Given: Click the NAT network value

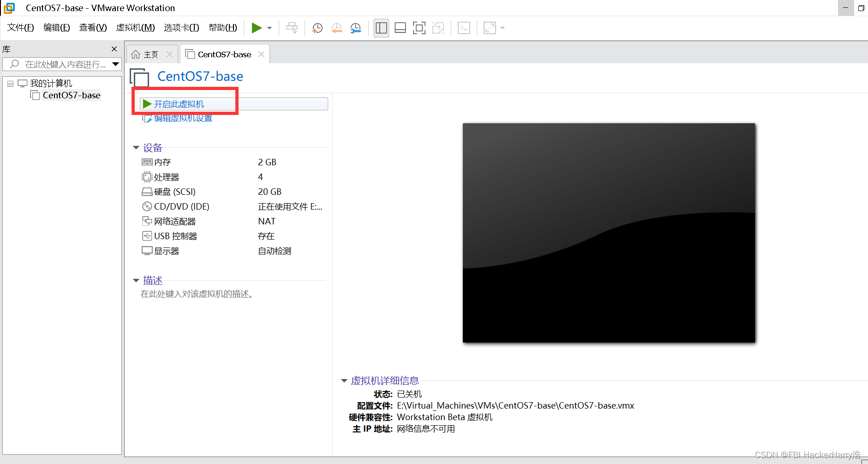Looking at the screenshot, I should pos(267,221).
